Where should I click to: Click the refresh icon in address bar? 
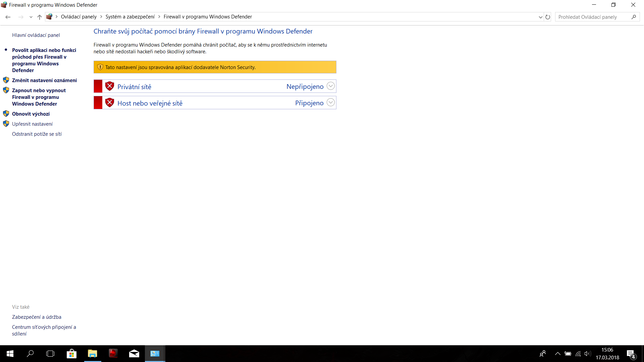tap(548, 17)
